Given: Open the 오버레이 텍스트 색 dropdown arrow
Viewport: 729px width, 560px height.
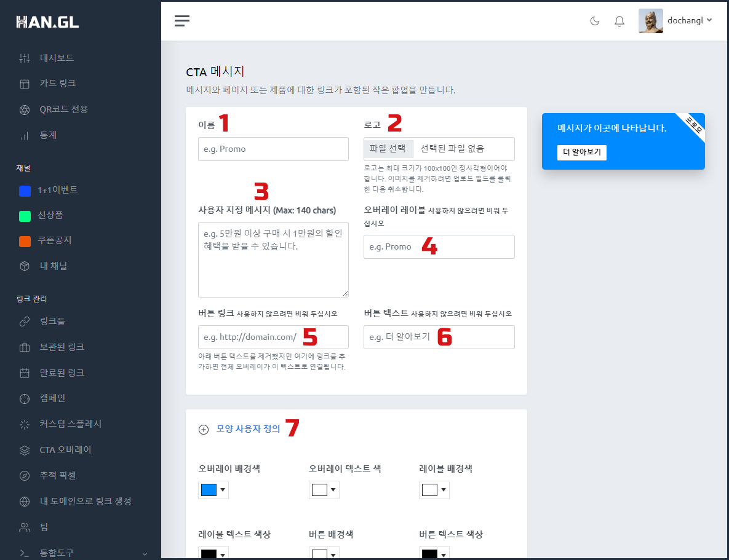Looking at the screenshot, I should (333, 490).
